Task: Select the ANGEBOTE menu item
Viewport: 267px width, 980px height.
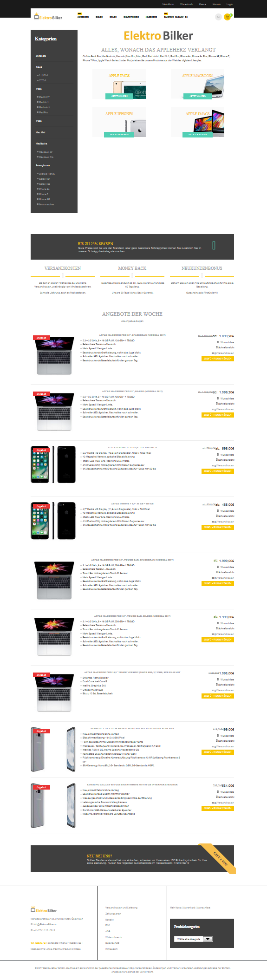Action: (83, 17)
